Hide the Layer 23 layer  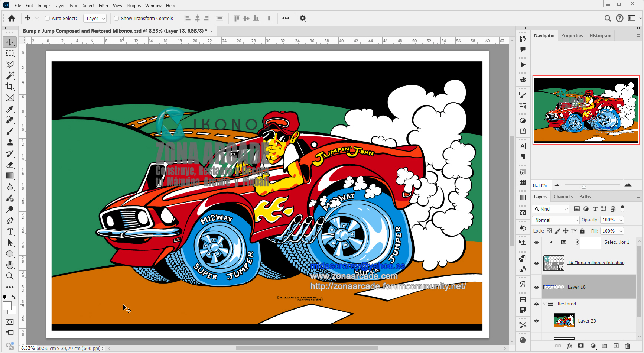pos(536,321)
